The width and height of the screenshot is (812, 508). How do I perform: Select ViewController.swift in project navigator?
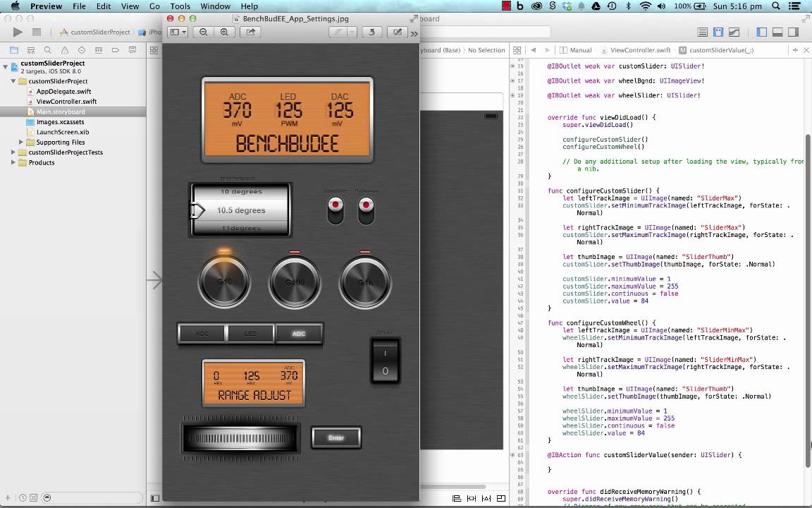click(66, 102)
